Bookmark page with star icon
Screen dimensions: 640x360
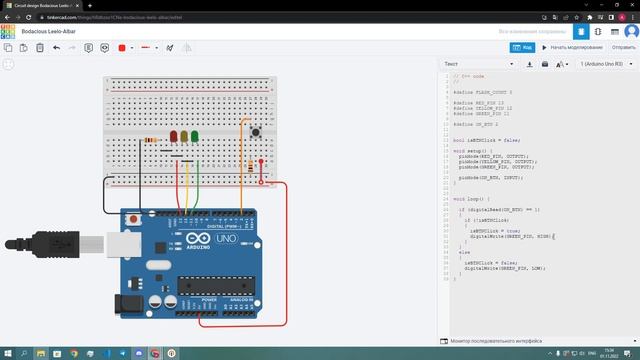pyautogui.click(x=576, y=18)
